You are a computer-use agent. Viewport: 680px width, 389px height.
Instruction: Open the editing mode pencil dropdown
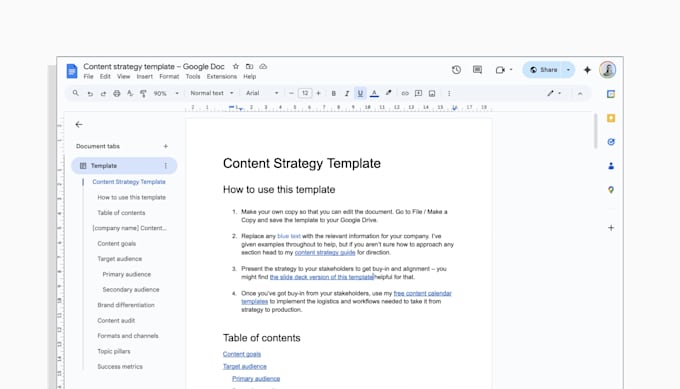coord(554,93)
